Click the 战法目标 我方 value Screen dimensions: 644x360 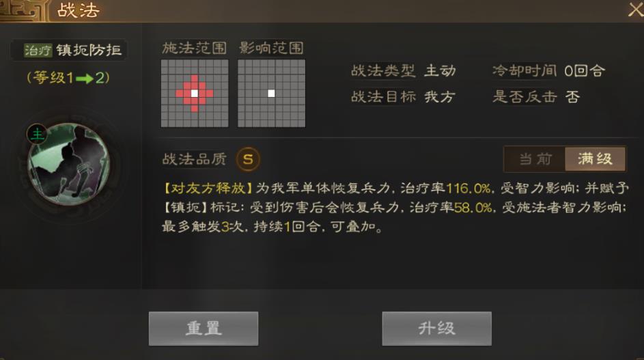pos(440,97)
